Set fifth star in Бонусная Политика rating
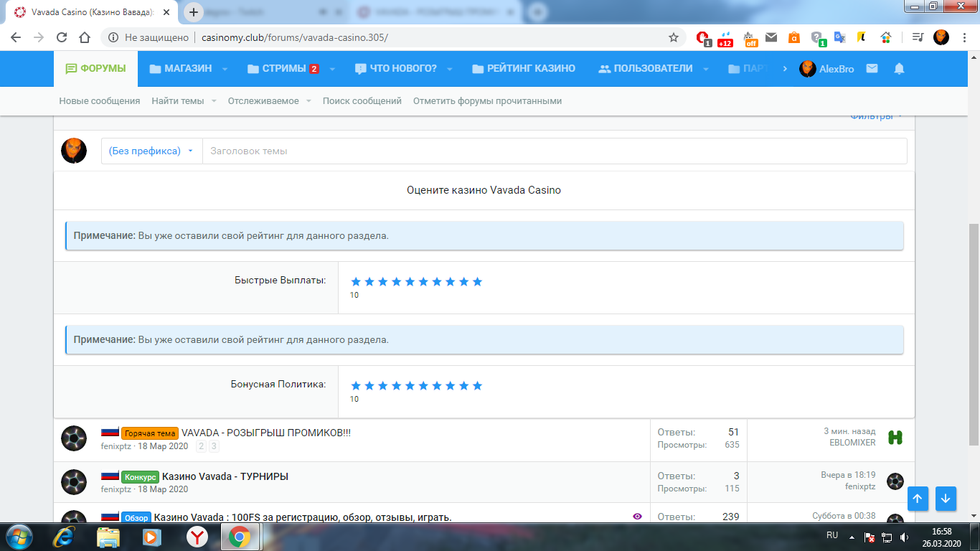 coord(410,386)
